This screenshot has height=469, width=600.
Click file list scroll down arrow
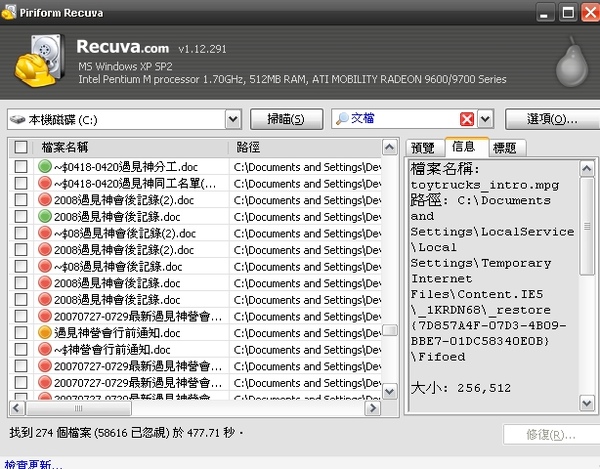click(390, 391)
